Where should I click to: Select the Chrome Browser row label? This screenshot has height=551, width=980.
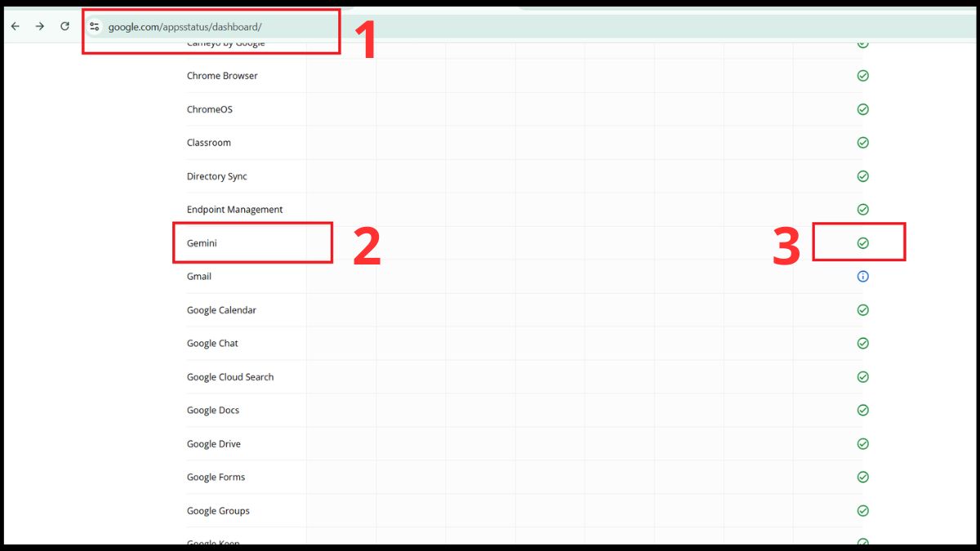pyautogui.click(x=222, y=76)
